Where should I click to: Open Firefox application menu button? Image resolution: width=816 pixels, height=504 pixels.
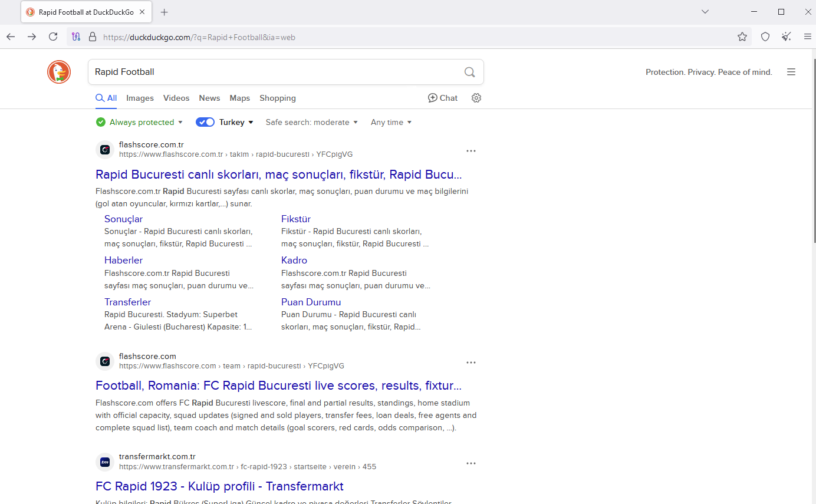coord(808,37)
